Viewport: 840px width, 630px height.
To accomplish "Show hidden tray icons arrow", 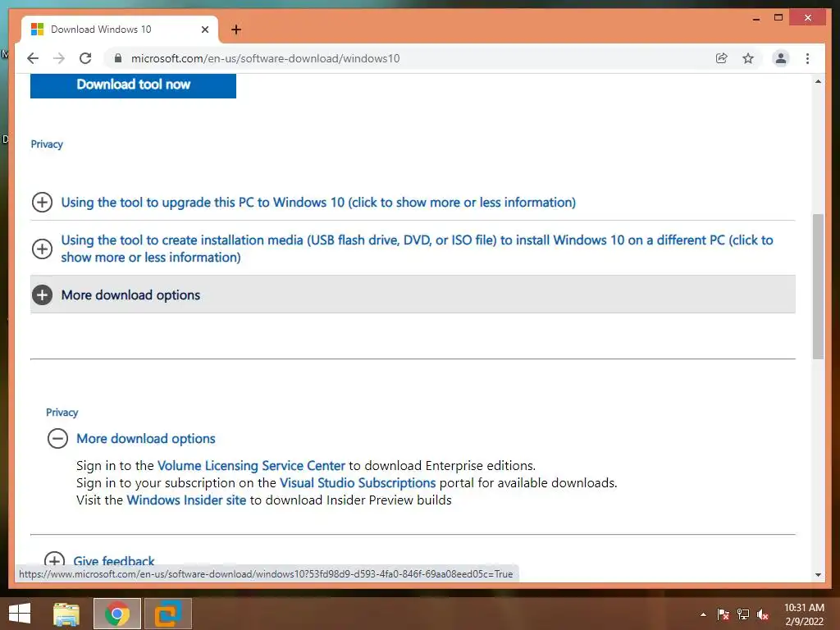I will pyautogui.click(x=703, y=614).
